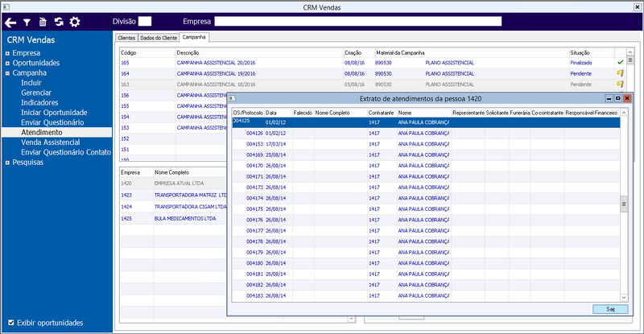Click the back arrow toolbar icon
The image size is (644, 334).
[x=10, y=23]
